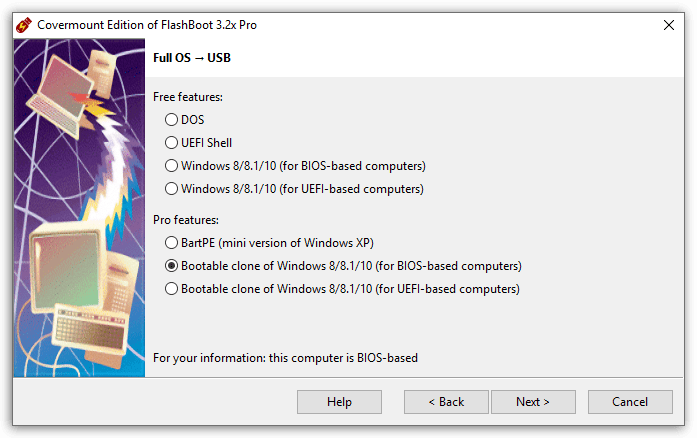This screenshot has height=438, width=697.
Task: Click the BIOS-based computer information text
Action: click(x=285, y=358)
